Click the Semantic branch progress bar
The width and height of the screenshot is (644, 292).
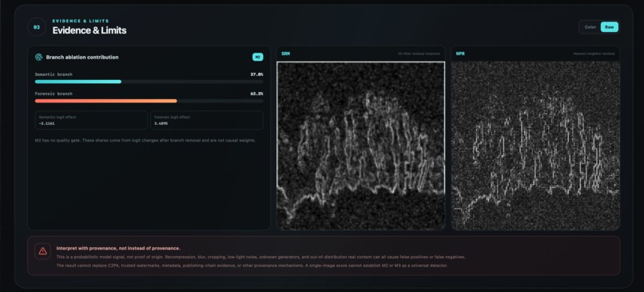tap(149, 82)
